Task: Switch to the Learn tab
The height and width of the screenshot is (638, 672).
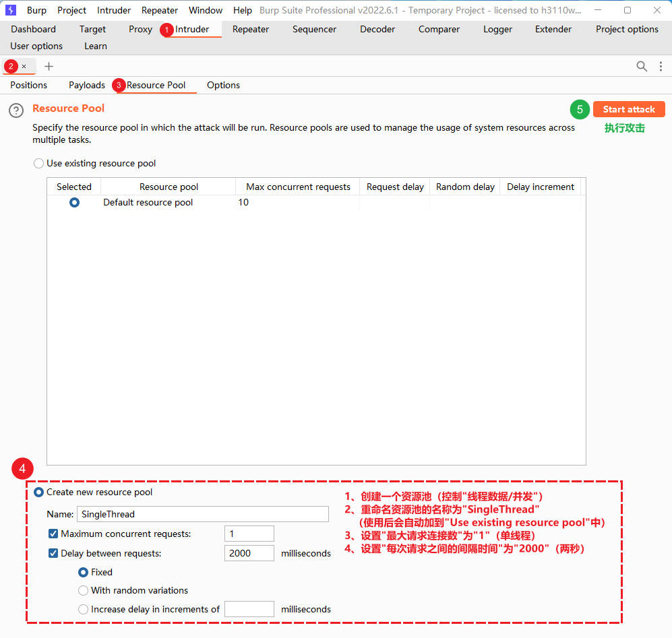Action: [x=96, y=46]
